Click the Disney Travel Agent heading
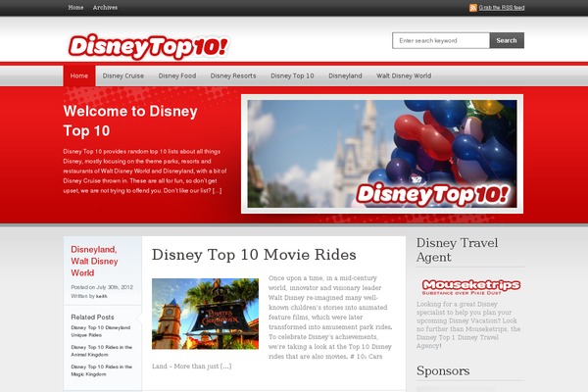The height and width of the screenshot is (392, 588). click(x=457, y=250)
